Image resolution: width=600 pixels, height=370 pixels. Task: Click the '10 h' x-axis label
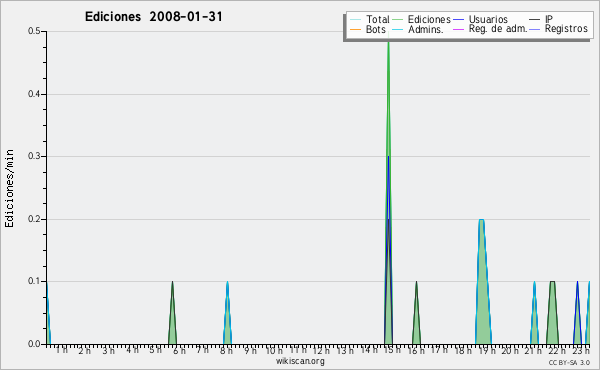pos(274,350)
